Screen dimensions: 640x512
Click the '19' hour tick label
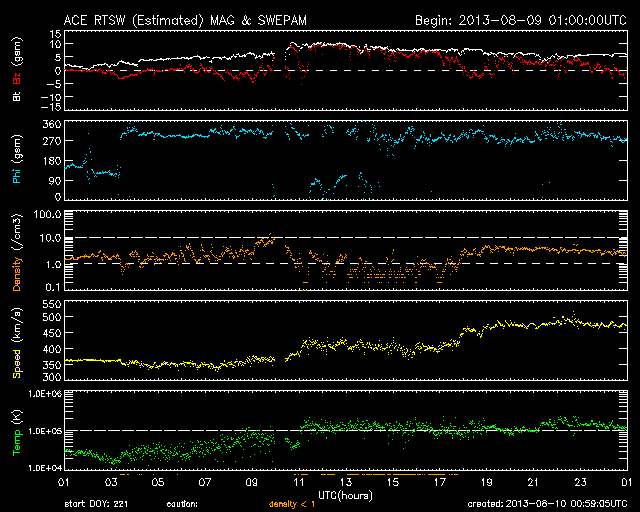pos(487,483)
